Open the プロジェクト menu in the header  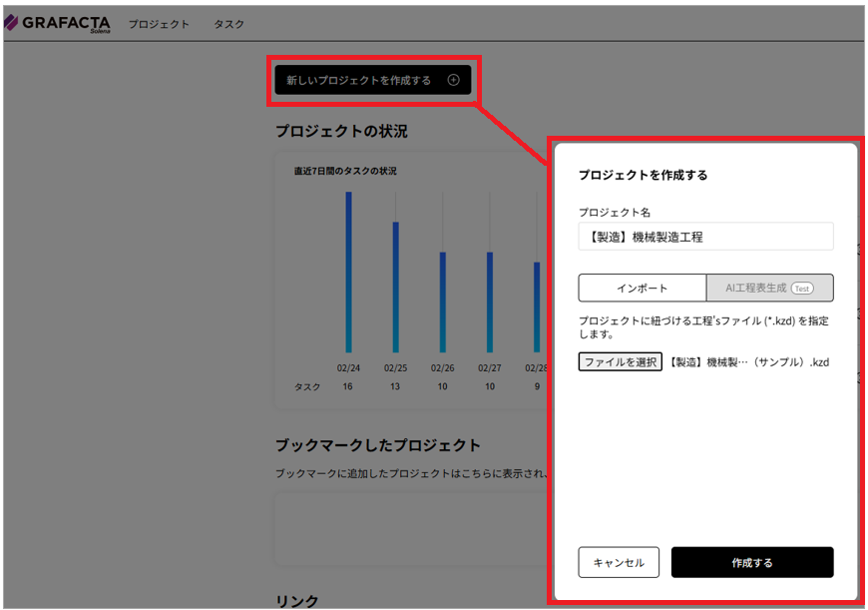[x=159, y=24]
